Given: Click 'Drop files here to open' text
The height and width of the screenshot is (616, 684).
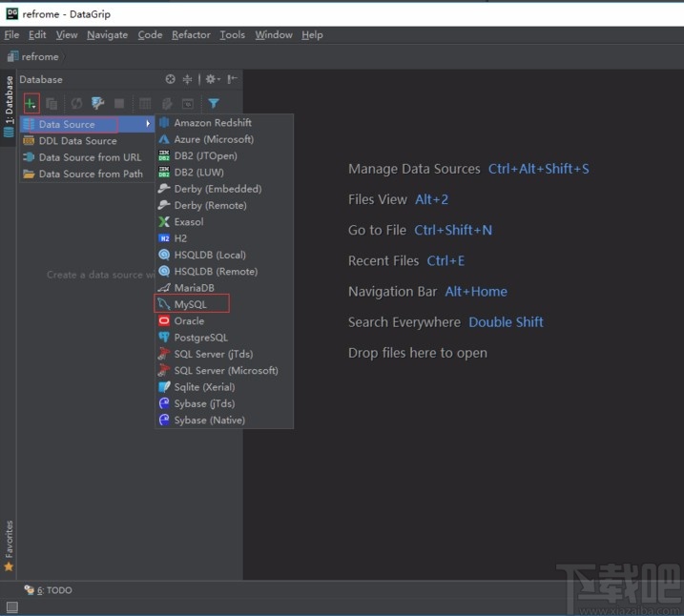Looking at the screenshot, I should [x=418, y=353].
